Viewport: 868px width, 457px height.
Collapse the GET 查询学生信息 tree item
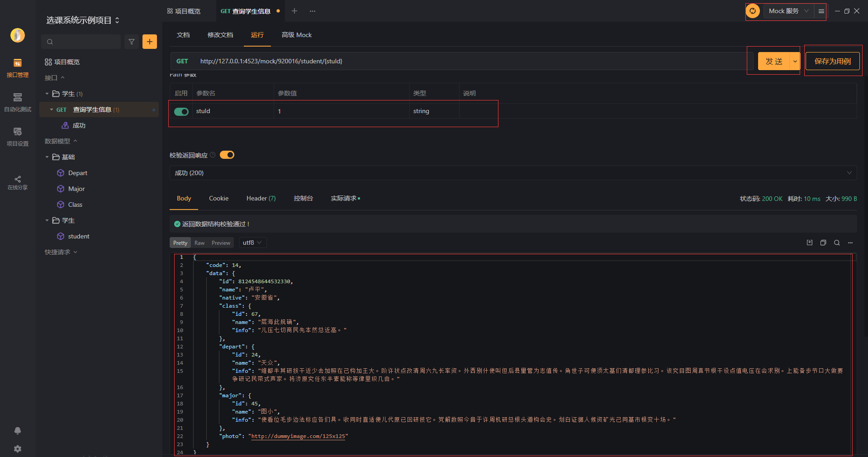coord(52,109)
